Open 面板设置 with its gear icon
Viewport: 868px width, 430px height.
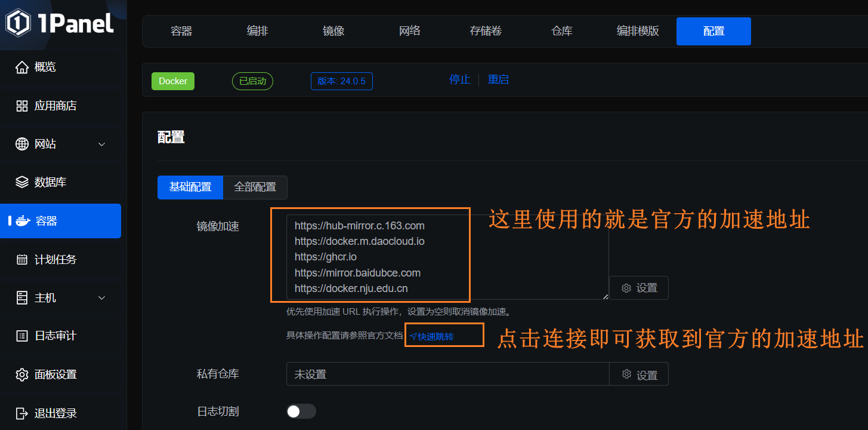21,374
